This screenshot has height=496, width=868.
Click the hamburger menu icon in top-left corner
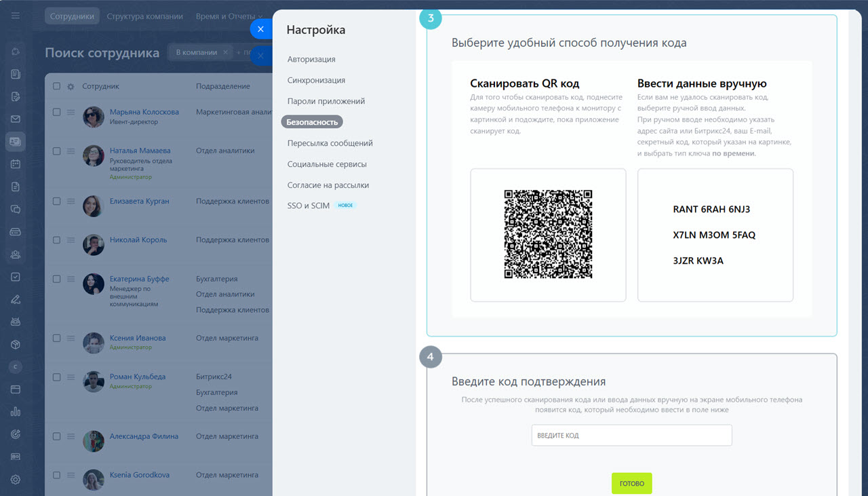(15, 15)
